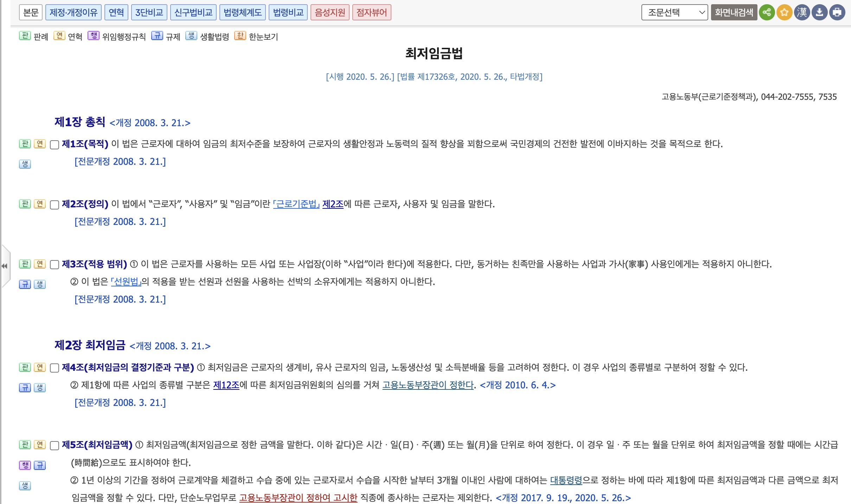The height and width of the screenshot is (504, 851).
Task: Click the 행 icon beside 제5조
Action: [x=25, y=465]
